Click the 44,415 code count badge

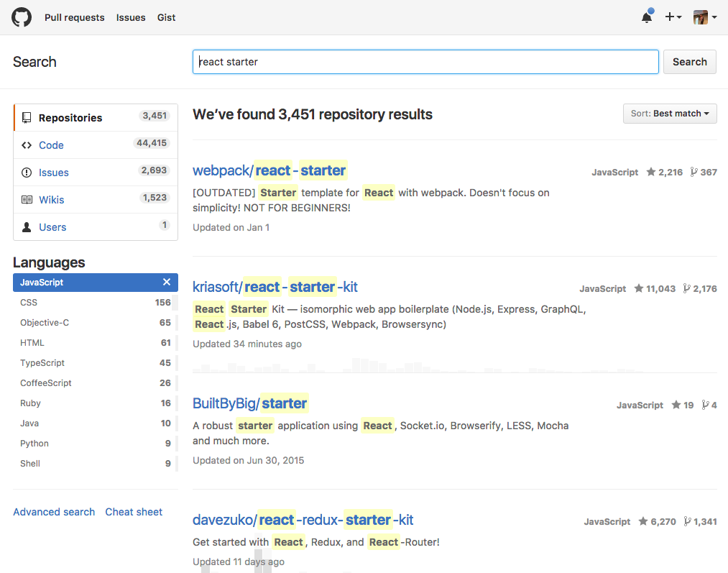tap(152, 143)
